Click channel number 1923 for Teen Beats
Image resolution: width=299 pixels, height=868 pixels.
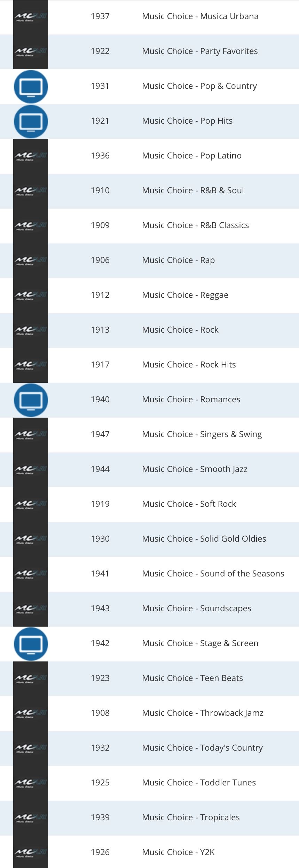(x=100, y=678)
